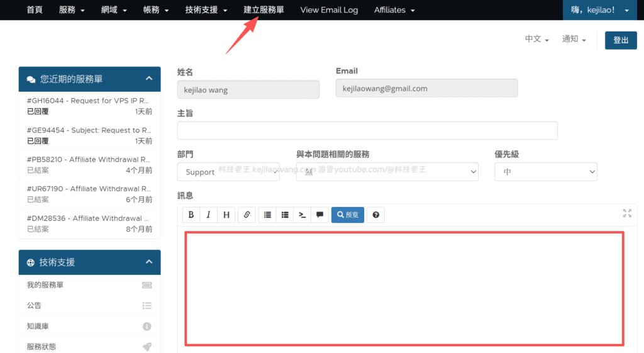Open the 建立服務單 menu item
Viewport: 644px width, 353px height.
click(264, 10)
